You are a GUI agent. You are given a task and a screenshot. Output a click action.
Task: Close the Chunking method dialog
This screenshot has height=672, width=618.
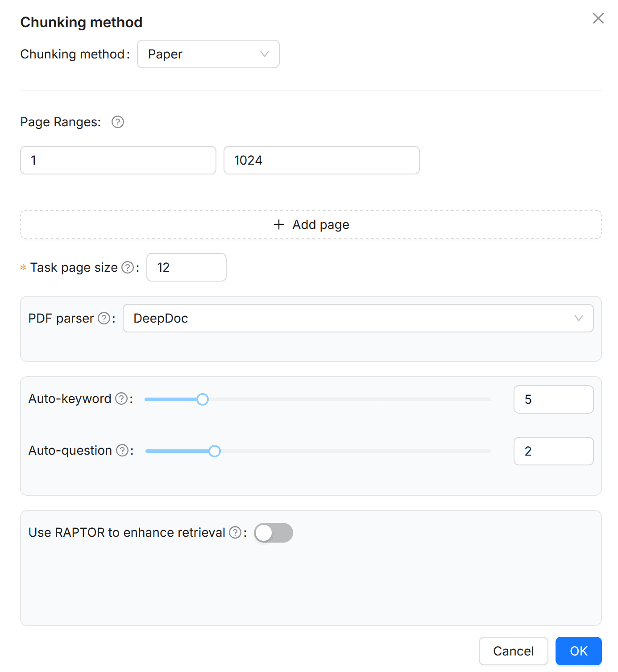[x=598, y=18]
